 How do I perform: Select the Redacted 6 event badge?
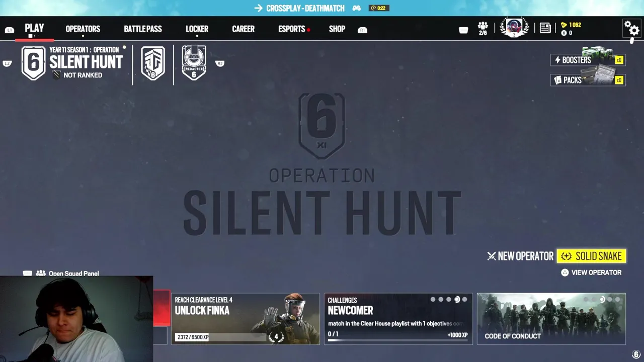tap(194, 63)
